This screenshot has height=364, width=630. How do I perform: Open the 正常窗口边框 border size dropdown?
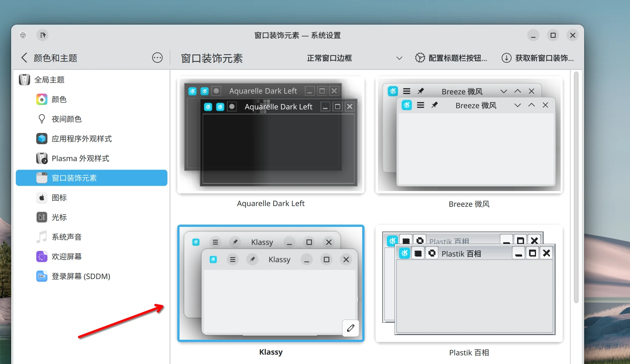pos(354,58)
